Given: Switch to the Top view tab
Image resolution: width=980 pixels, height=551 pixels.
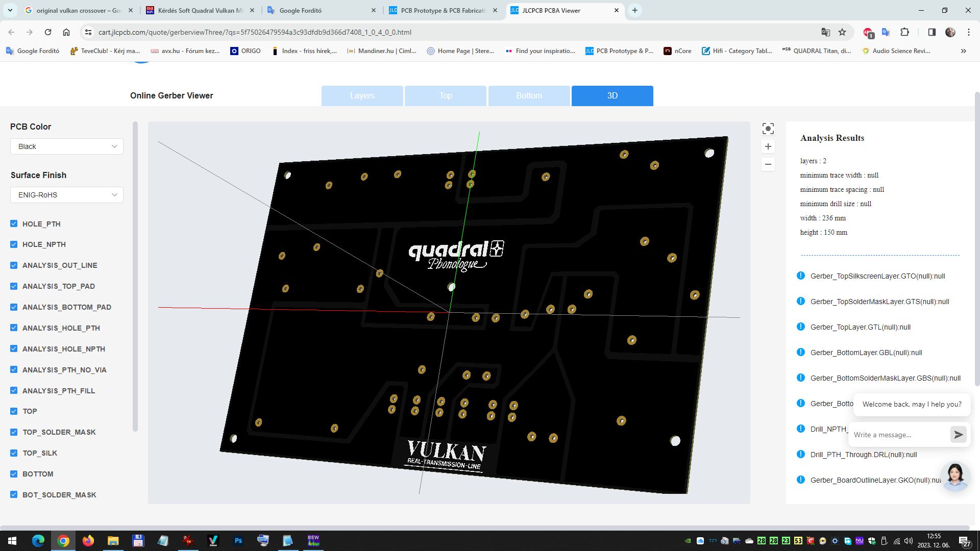Looking at the screenshot, I should click(x=446, y=96).
